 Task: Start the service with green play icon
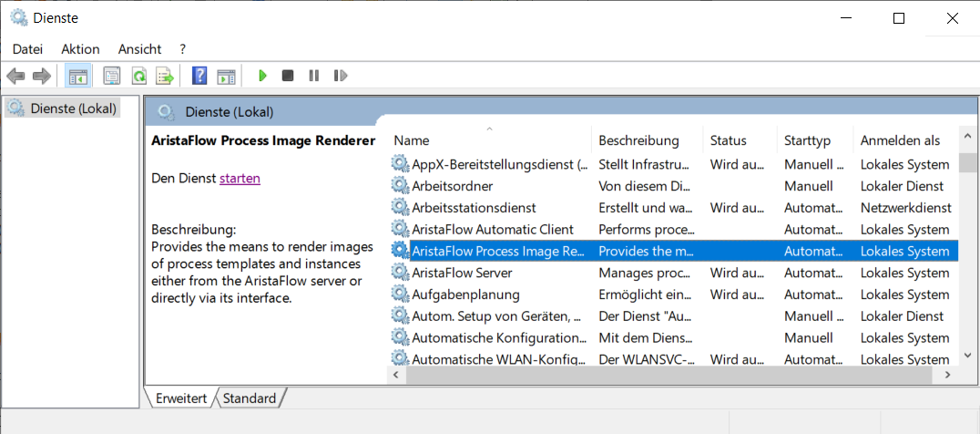(262, 76)
